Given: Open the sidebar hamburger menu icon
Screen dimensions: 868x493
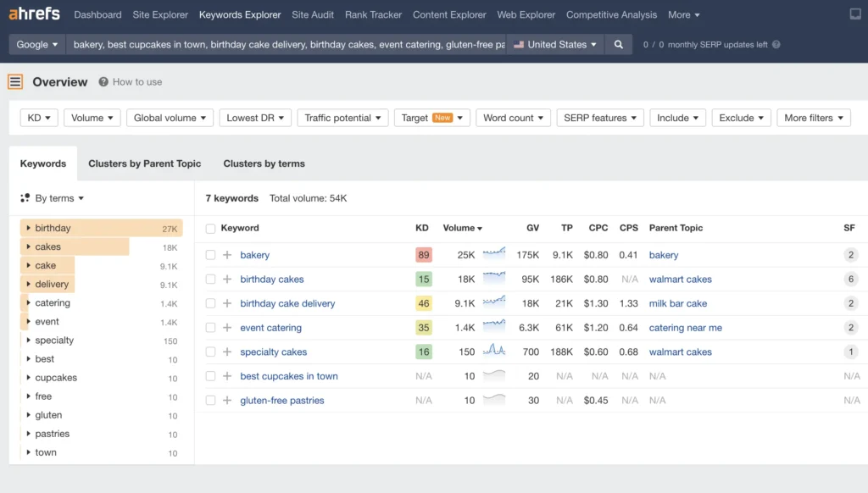Looking at the screenshot, I should 15,82.
